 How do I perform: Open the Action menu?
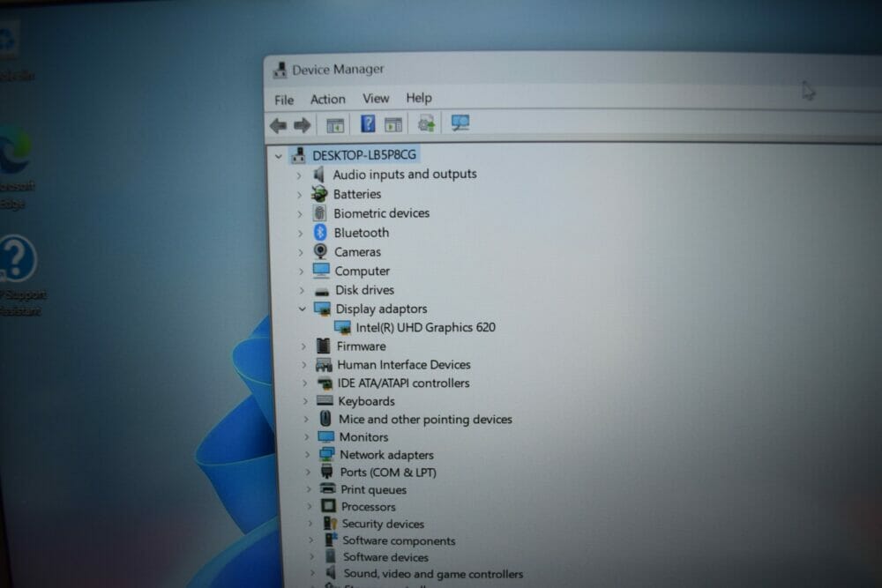(328, 99)
